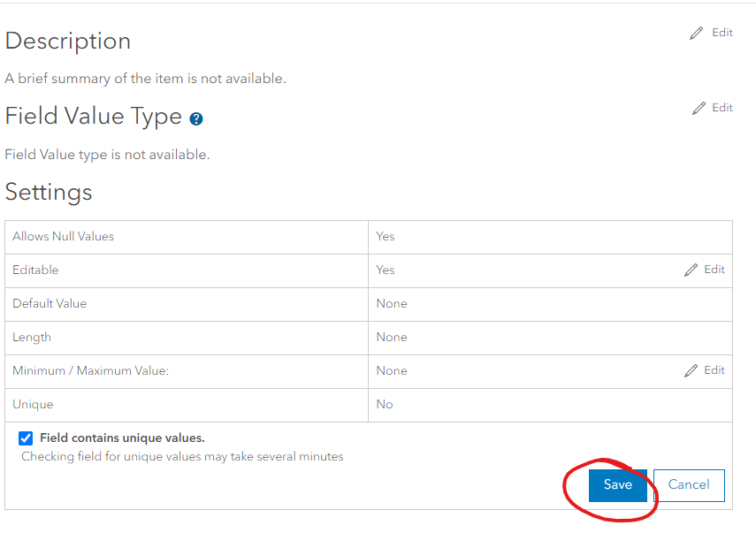Click the pencil icon for Field Value Type

tap(699, 108)
